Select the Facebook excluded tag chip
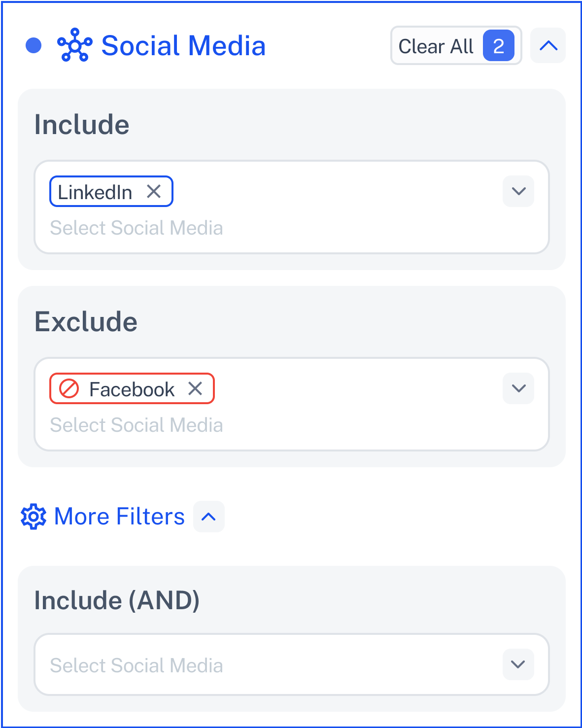The width and height of the screenshot is (582, 728). coord(132,388)
